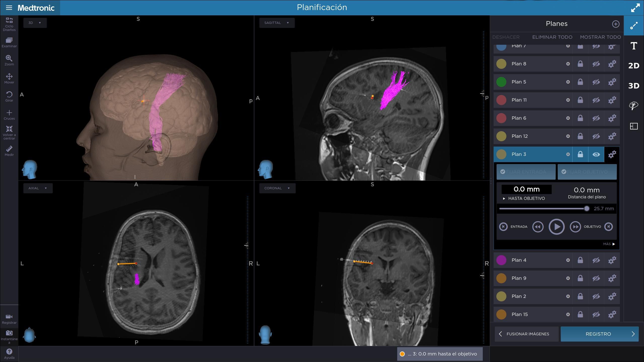Toggle the lock on Plan 4
The height and width of the screenshot is (362, 644).
(x=580, y=260)
